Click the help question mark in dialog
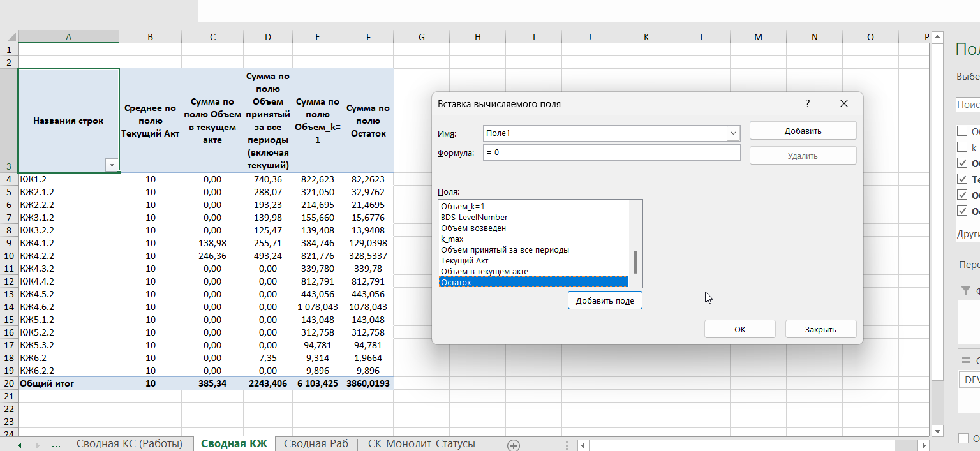 807,103
